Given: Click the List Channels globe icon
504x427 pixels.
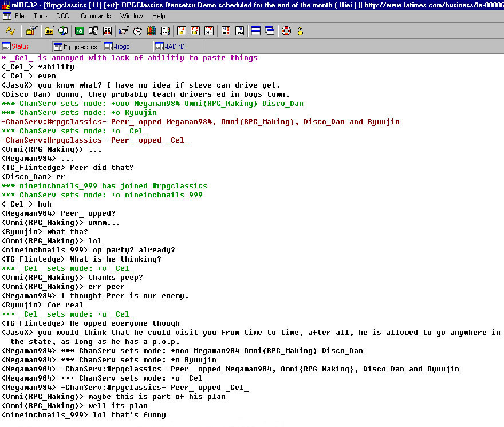Looking at the screenshot, I should [x=63, y=31].
